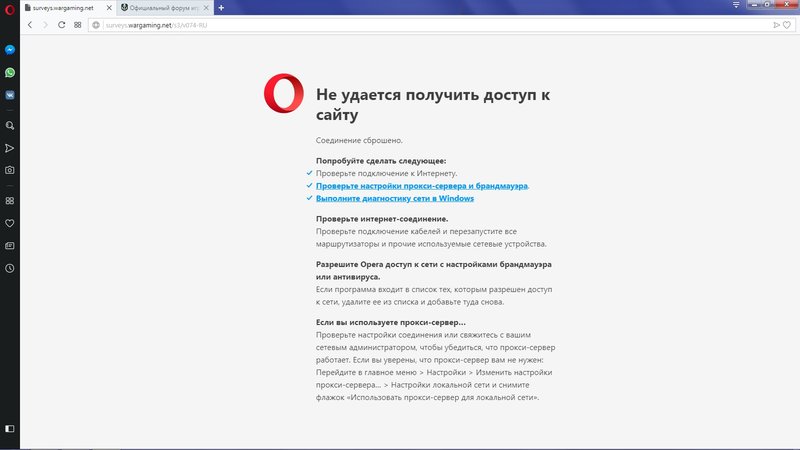Expand the tab list menu in title bar
This screenshot has height=450, width=800.
click(x=736, y=8)
